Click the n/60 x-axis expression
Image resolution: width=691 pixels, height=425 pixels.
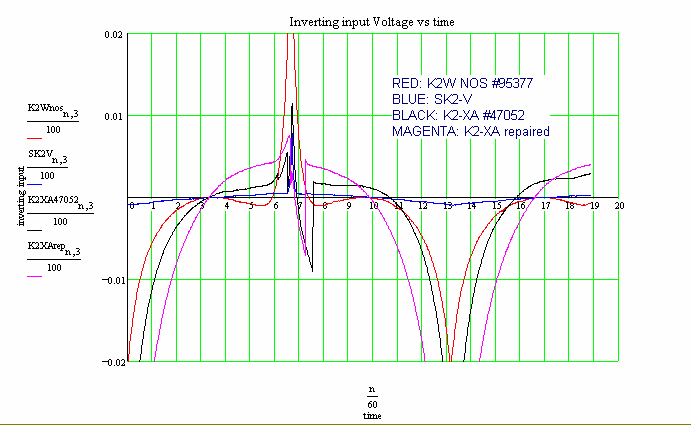tap(372, 392)
